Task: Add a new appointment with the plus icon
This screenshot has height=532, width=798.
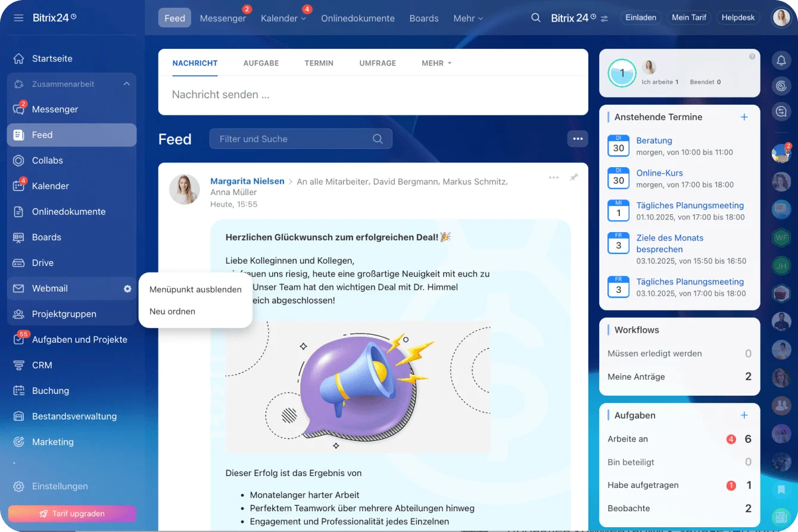Action: 744,117
